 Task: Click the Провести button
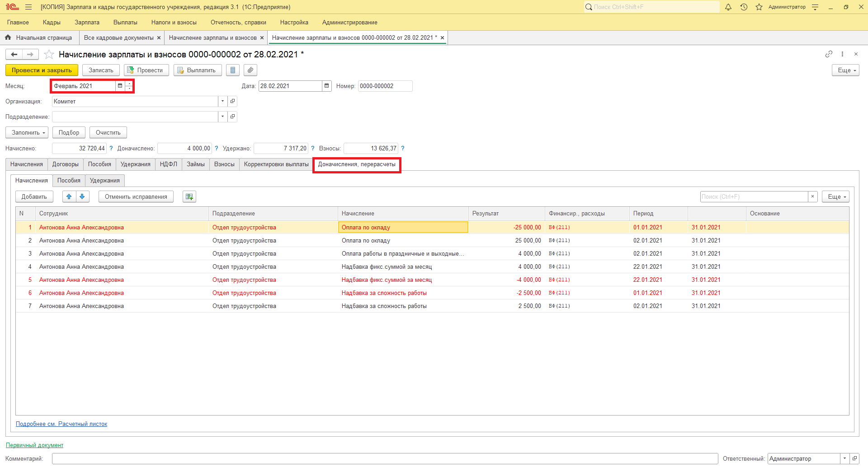[146, 70]
